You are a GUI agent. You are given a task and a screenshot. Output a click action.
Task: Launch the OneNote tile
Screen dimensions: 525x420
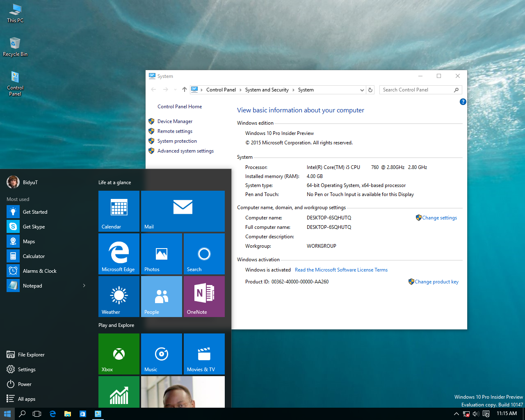click(204, 296)
